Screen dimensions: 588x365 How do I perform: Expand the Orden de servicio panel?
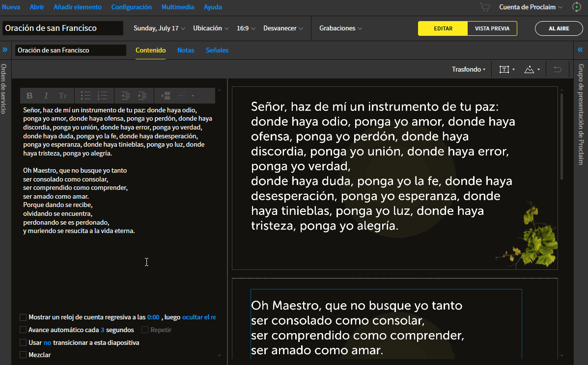pyautogui.click(x=5, y=50)
